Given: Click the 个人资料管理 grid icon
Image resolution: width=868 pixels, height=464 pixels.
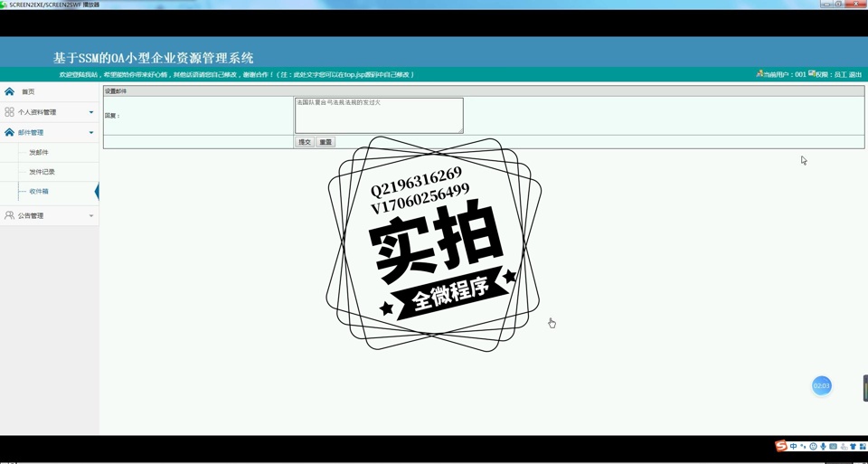Looking at the screenshot, I should [x=9, y=112].
